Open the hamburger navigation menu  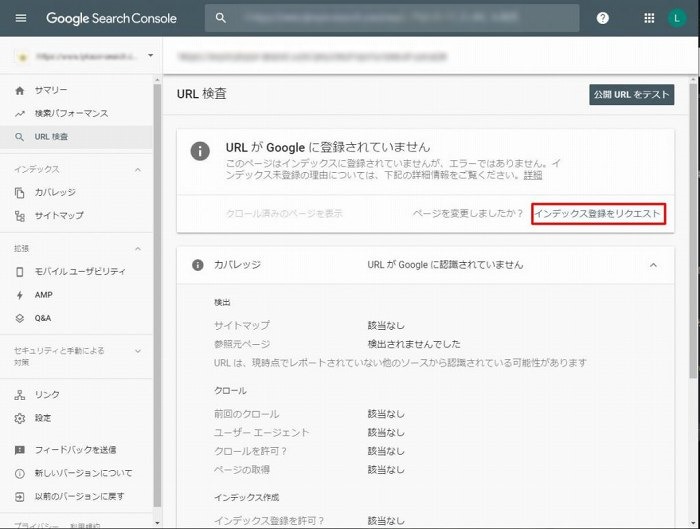click(21, 18)
